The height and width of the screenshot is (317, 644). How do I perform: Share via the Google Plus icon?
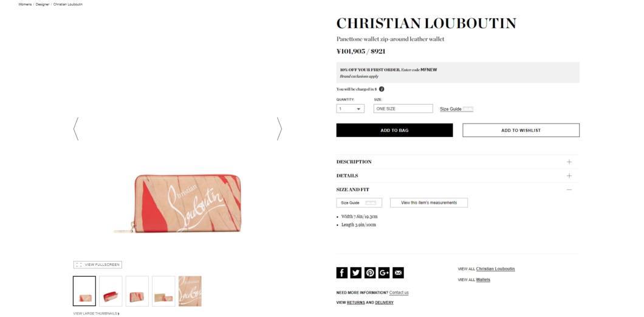point(384,273)
